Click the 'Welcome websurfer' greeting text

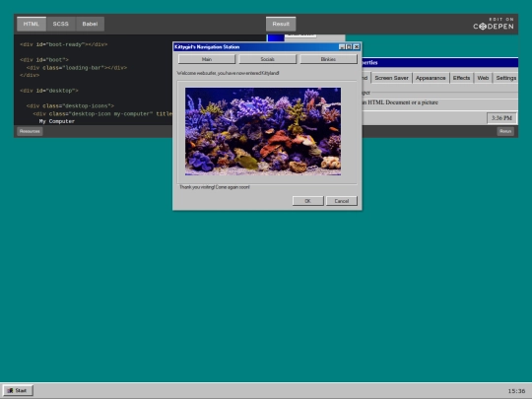coord(228,73)
